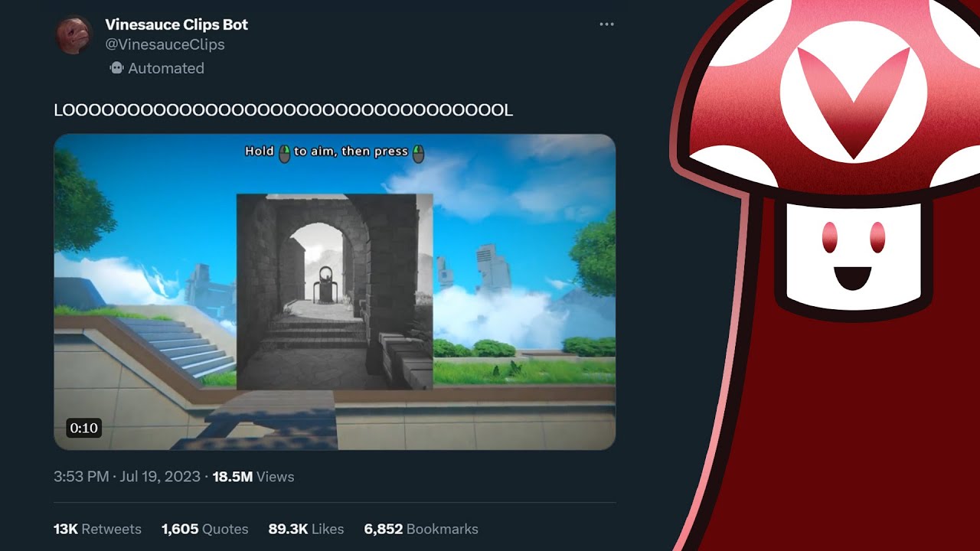980x551 pixels.
Task: Open the @VinesauceClips handle link
Action: (165, 44)
